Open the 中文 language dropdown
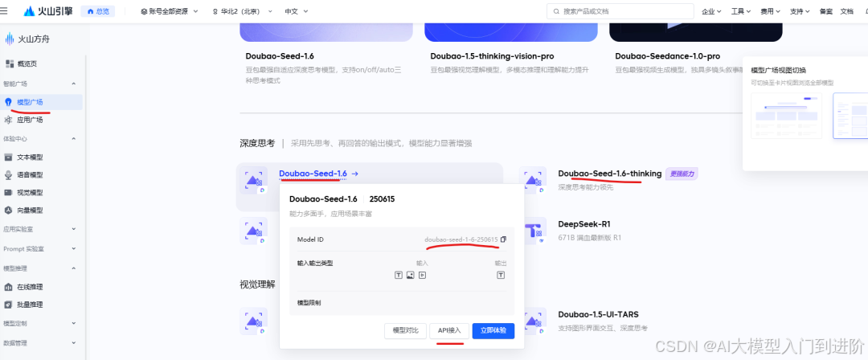This screenshot has width=868, height=360. click(297, 11)
